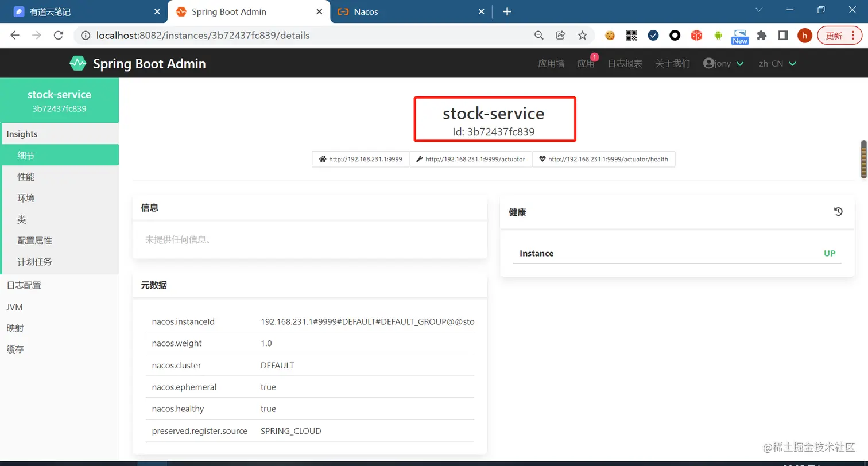Open a new browser tab
The image size is (868, 466).
click(x=507, y=11)
